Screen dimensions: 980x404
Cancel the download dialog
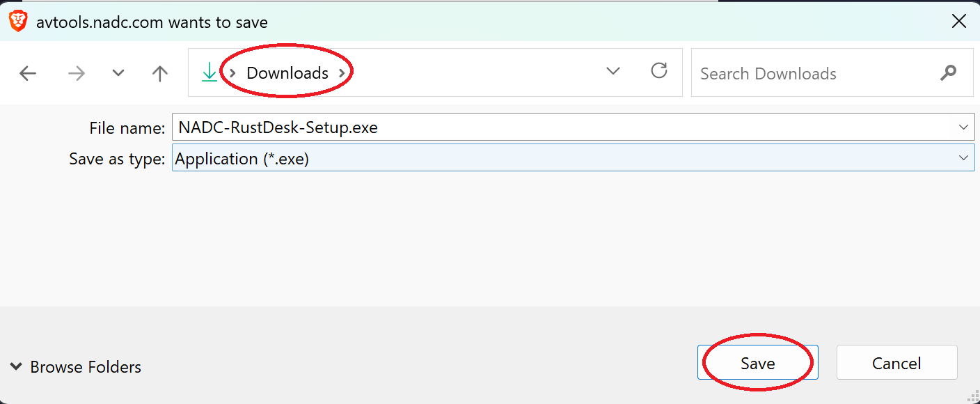point(896,362)
